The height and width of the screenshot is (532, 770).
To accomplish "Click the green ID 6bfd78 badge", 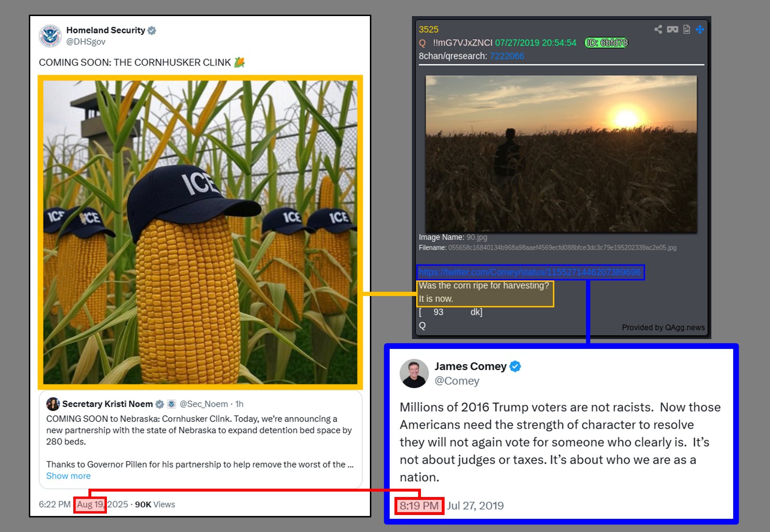I will 606,43.
